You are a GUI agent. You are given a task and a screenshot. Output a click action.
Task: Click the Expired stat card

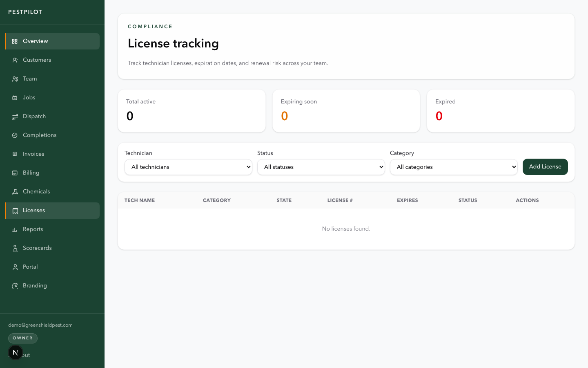click(x=501, y=111)
